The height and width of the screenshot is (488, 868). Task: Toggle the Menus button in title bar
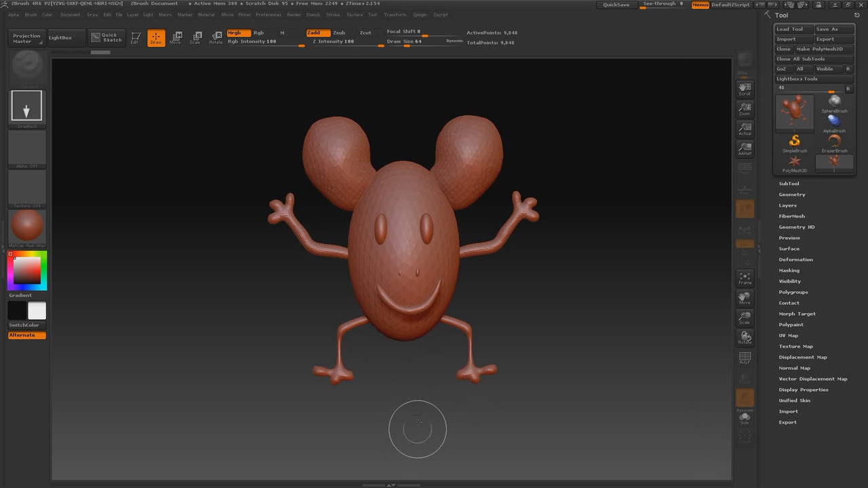coord(701,5)
